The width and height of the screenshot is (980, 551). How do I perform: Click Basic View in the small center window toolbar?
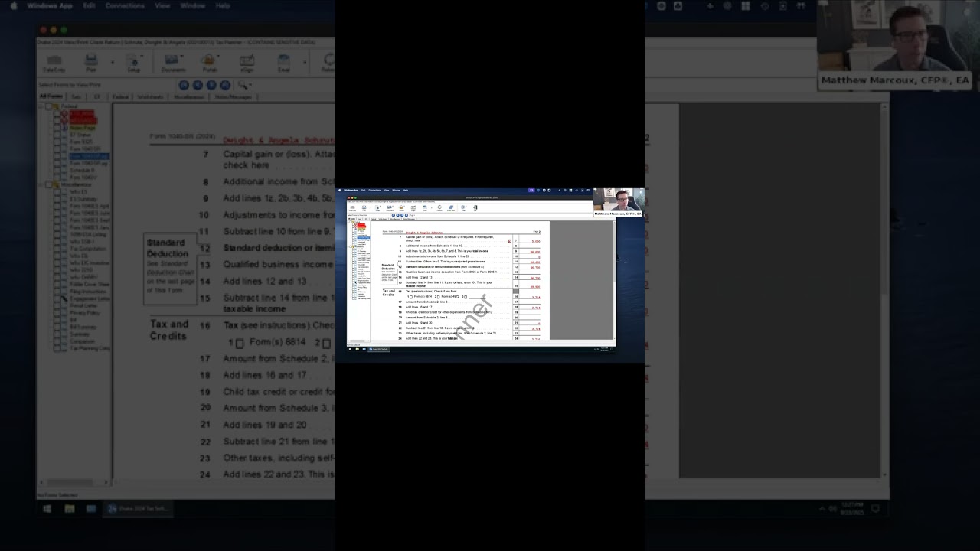[451, 208]
